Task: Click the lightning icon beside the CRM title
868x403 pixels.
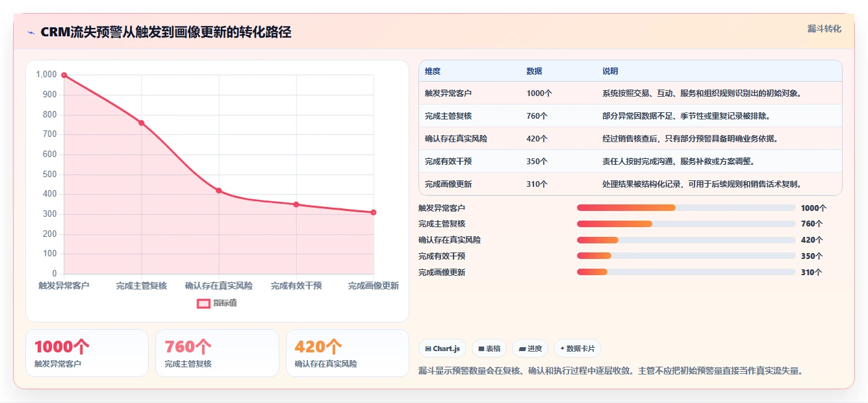Action: [31, 32]
